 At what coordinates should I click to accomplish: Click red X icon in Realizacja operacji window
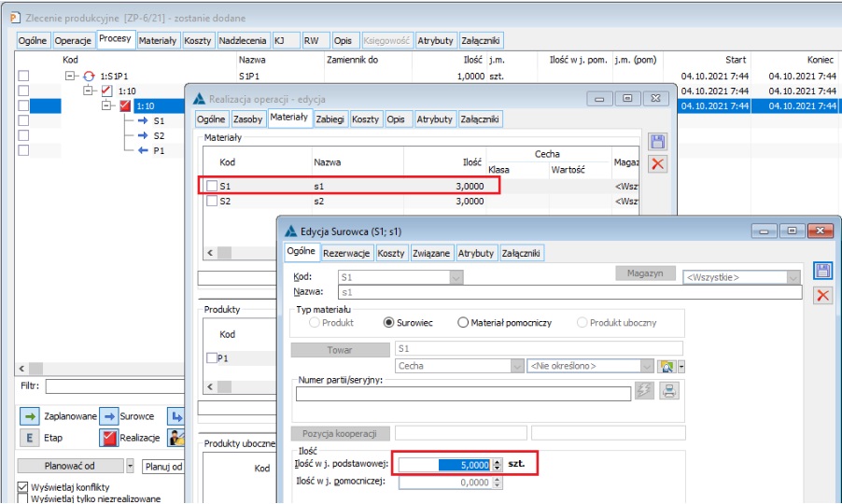click(657, 164)
